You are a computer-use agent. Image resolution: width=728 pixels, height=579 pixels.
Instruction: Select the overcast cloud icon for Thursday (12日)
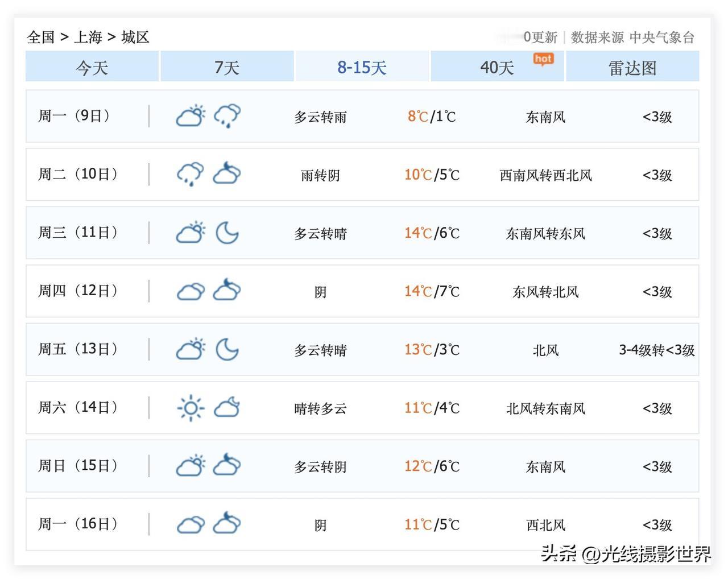[x=191, y=291]
